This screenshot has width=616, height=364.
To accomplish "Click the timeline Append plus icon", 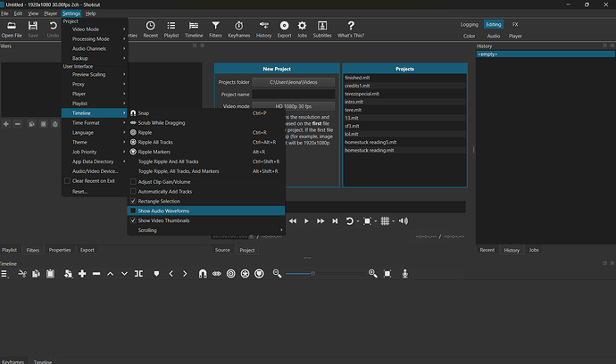I will tap(82, 274).
